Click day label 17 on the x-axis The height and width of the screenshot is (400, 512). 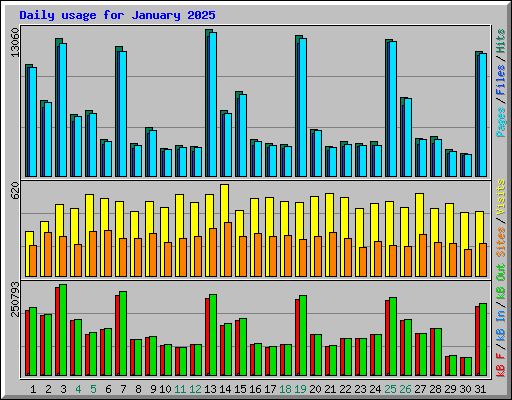click(270, 389)
